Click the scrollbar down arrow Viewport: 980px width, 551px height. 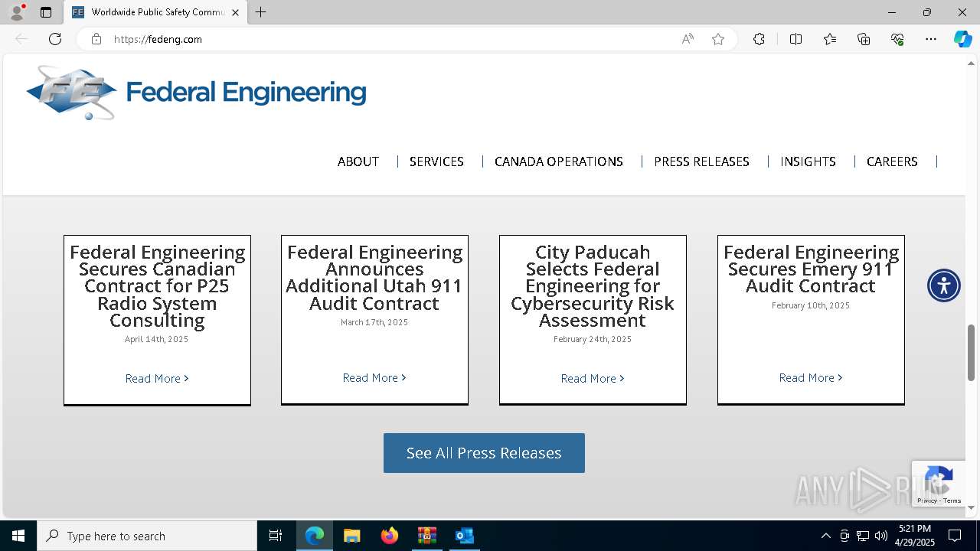972,507
